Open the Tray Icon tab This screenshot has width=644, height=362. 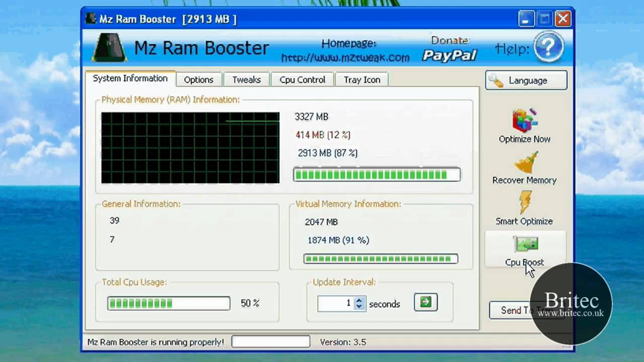point(362,79)
